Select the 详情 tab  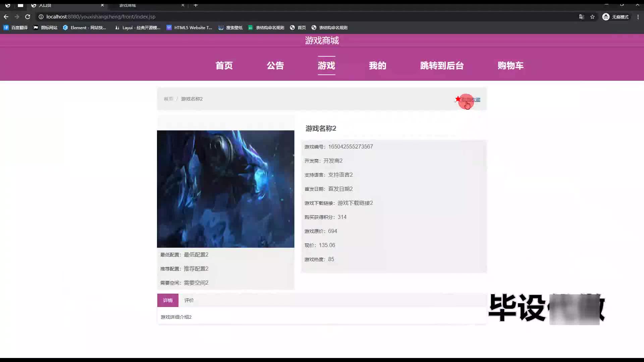click(x=168, y=300)
